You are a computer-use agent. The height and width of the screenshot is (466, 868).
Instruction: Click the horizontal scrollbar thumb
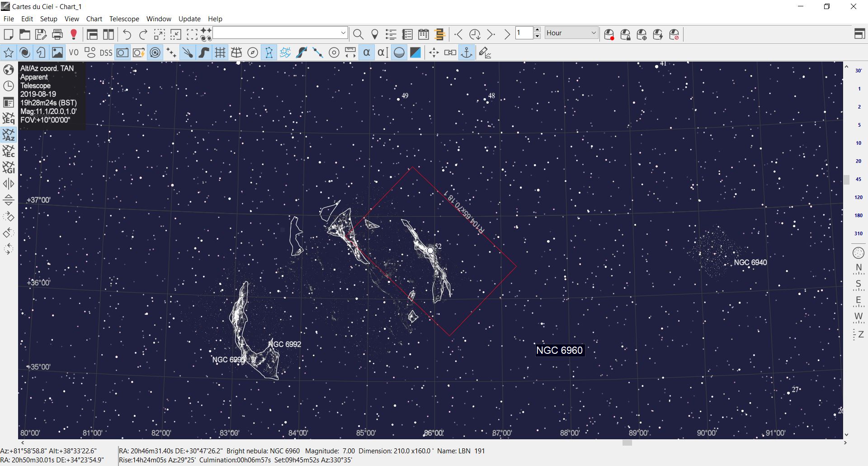pos(627,443)
